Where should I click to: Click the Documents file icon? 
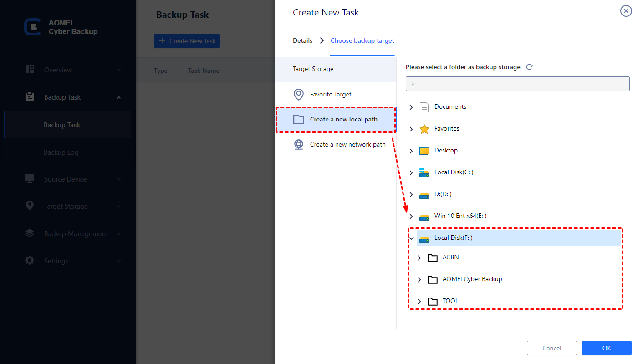tap(424, 107)
